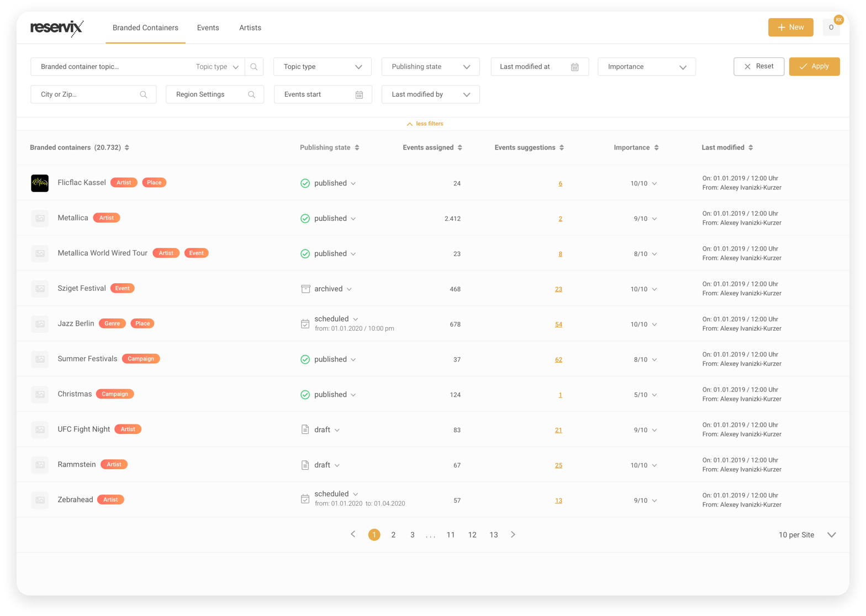This screenshot has width=866, height=616.
Task: Go to the next page arrow
Action: point(513,534)
